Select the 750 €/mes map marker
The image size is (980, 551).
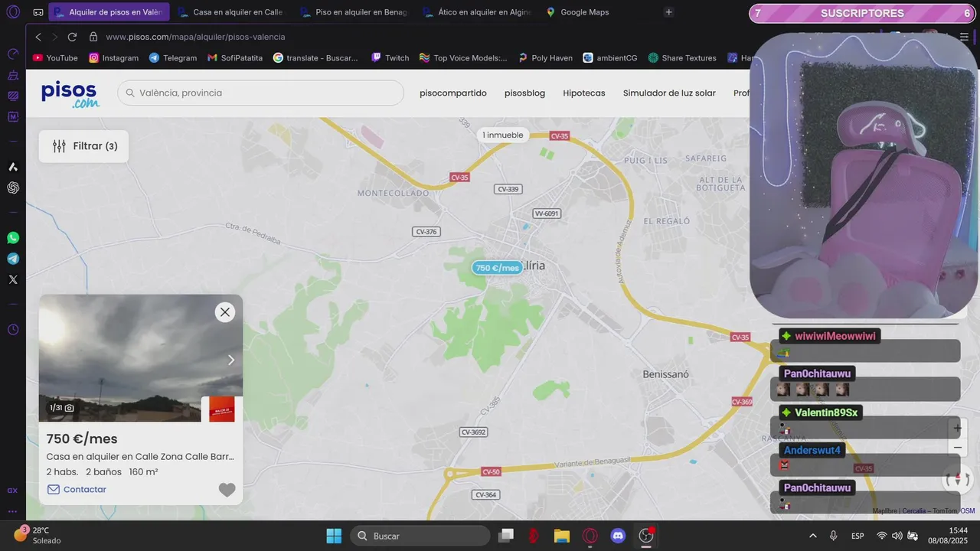click(497, 268)
